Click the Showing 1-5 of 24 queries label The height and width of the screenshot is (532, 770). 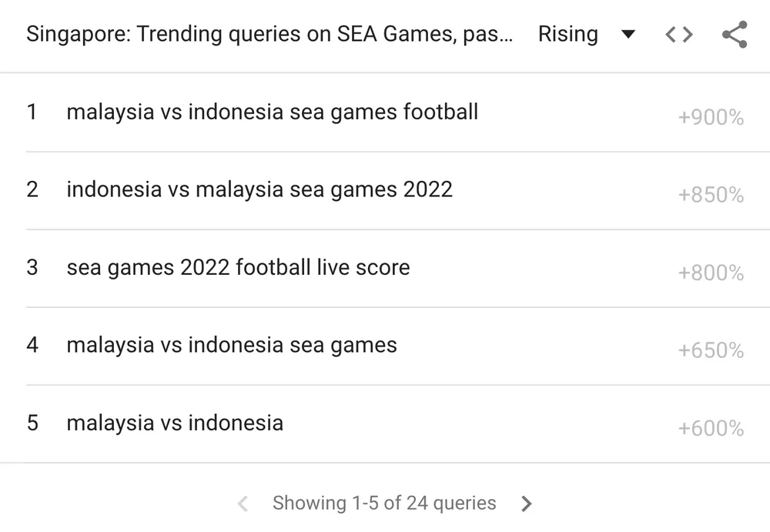384,503
